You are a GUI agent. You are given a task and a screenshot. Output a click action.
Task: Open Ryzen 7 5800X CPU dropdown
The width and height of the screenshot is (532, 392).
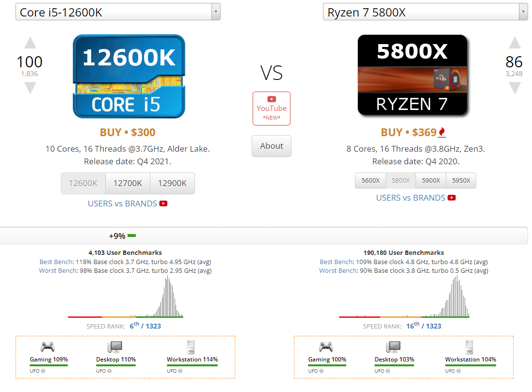[425, 12]
